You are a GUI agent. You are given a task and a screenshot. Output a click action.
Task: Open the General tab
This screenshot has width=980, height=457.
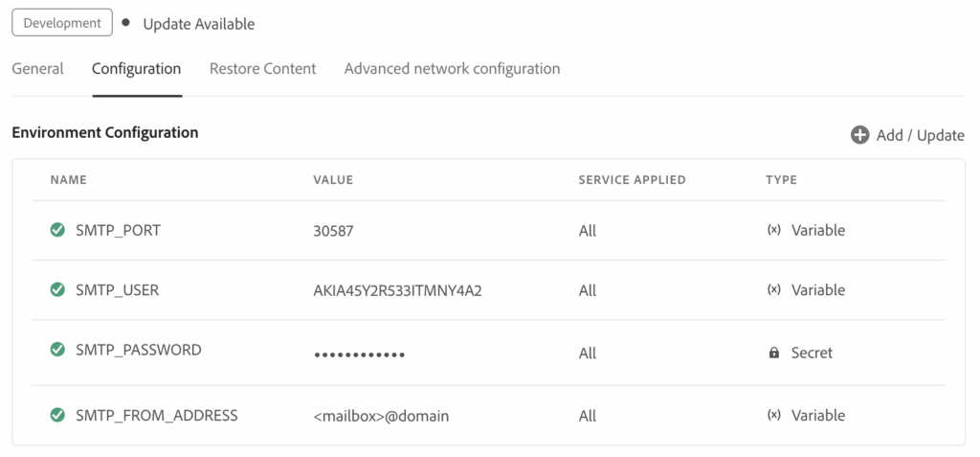click(38, 69)
